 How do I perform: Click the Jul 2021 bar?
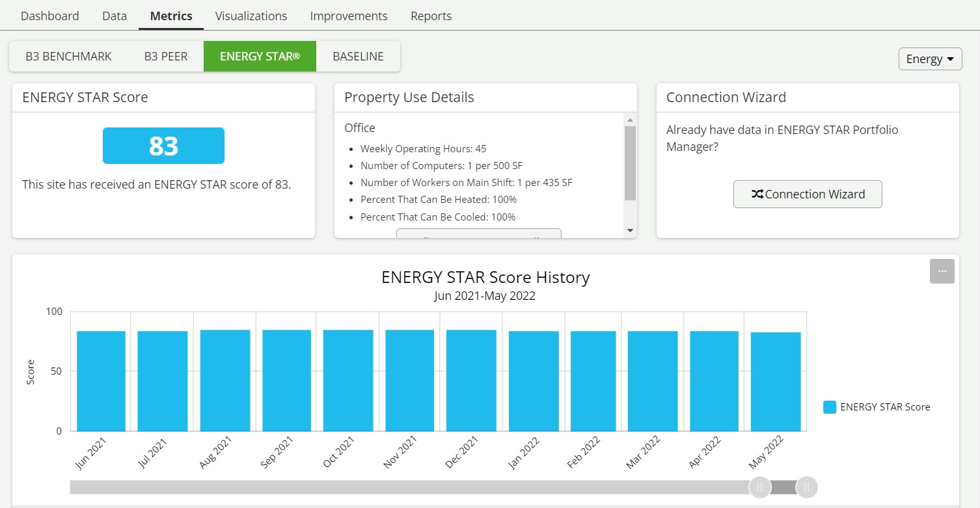coord(163,381)
